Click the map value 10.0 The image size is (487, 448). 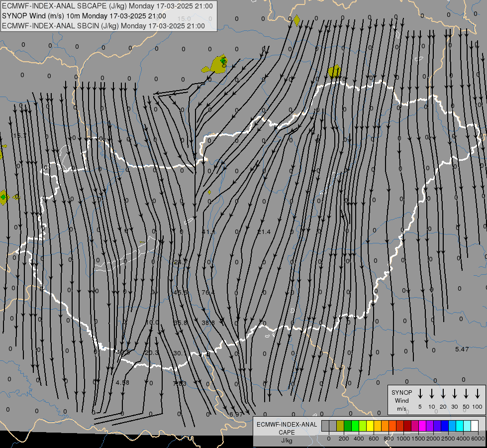click(x=153, y=323)
